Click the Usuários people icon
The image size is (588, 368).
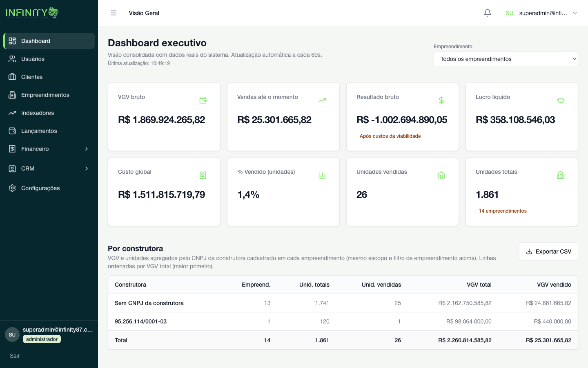pos(12,59)
